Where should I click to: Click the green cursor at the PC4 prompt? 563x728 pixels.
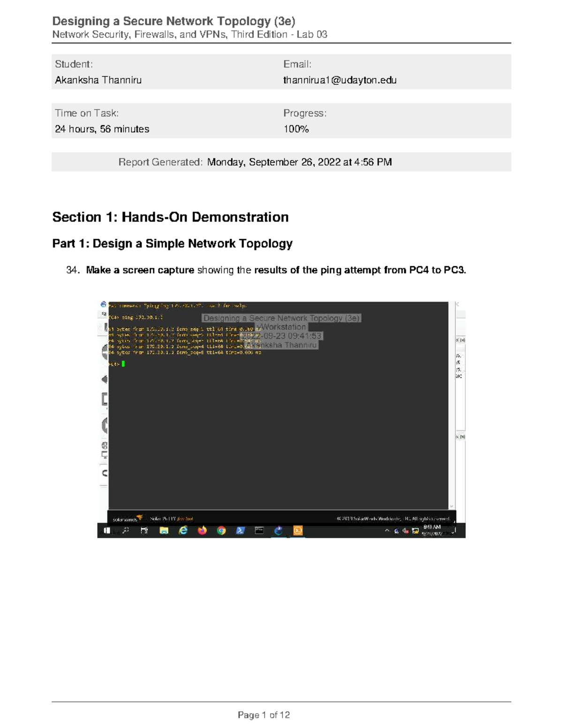coord(123,364)
